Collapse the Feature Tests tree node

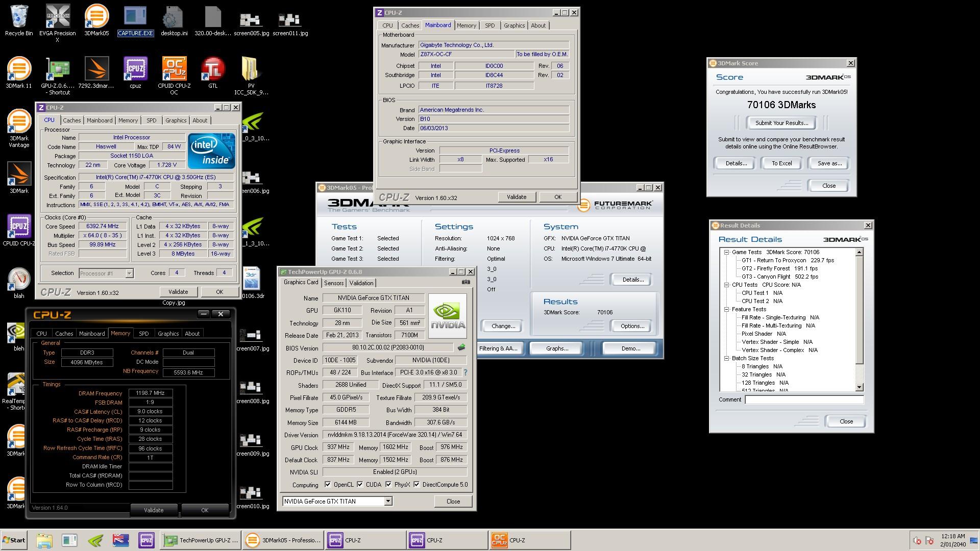click(726, 309)
